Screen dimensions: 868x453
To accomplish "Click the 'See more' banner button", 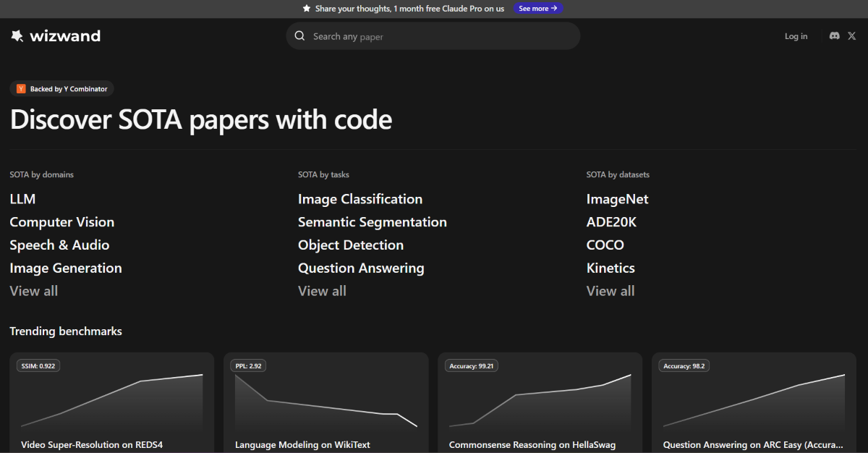I will (538, 9).
